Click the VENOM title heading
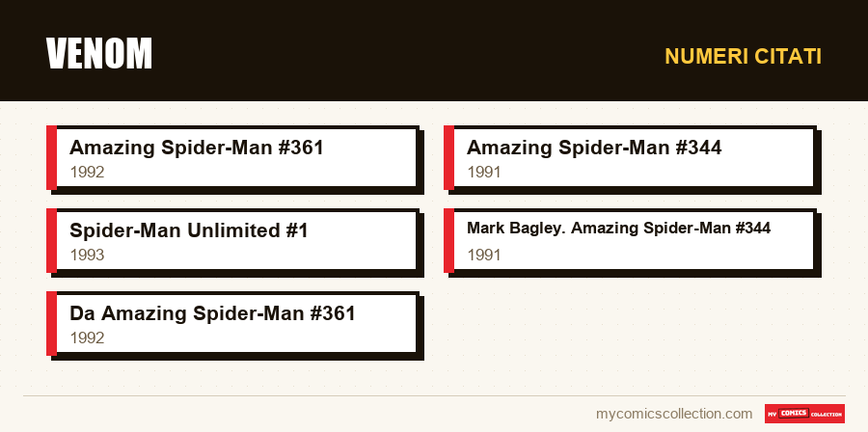 (x=99, y=54)
